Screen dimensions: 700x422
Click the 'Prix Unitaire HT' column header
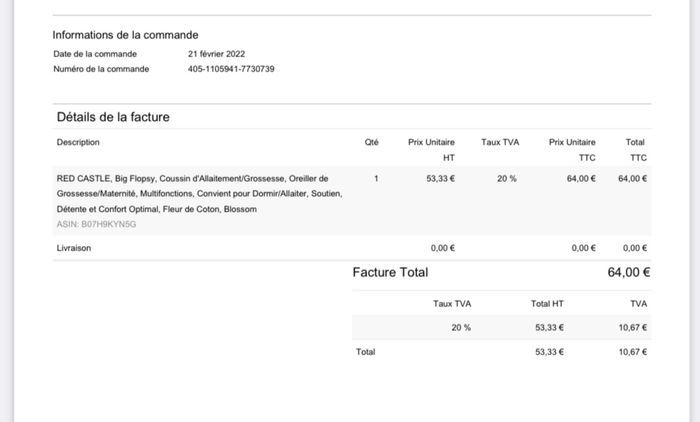click(432, 149)
